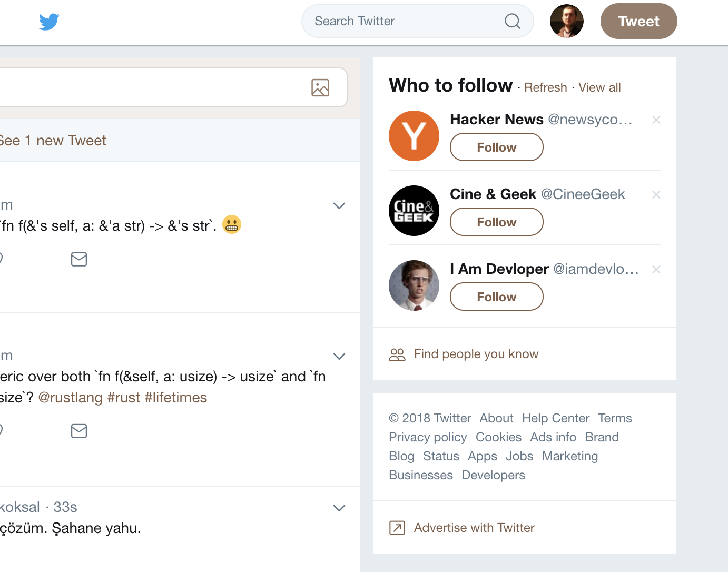The width and height of the screenshot is (728, 572).
Task: Follow the Cine & Geek account
Action: pyautogui.click(x=496, y=222)
